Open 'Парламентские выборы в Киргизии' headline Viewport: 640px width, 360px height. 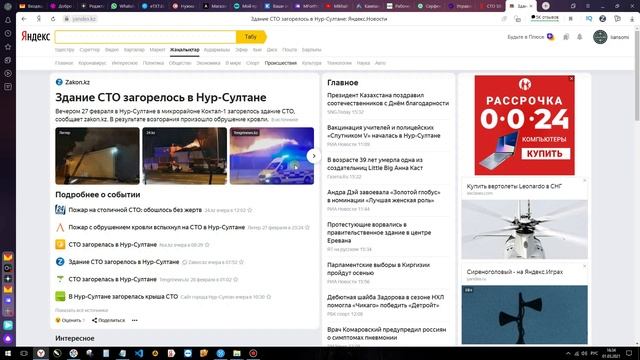(x=378, y=269)
